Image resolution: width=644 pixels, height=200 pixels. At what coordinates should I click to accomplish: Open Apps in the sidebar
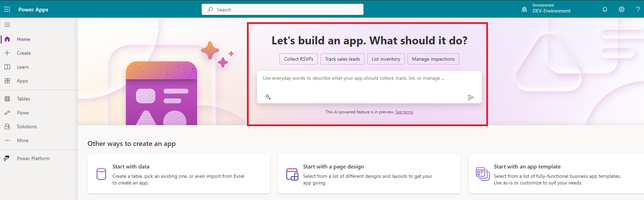coord(22,81)
